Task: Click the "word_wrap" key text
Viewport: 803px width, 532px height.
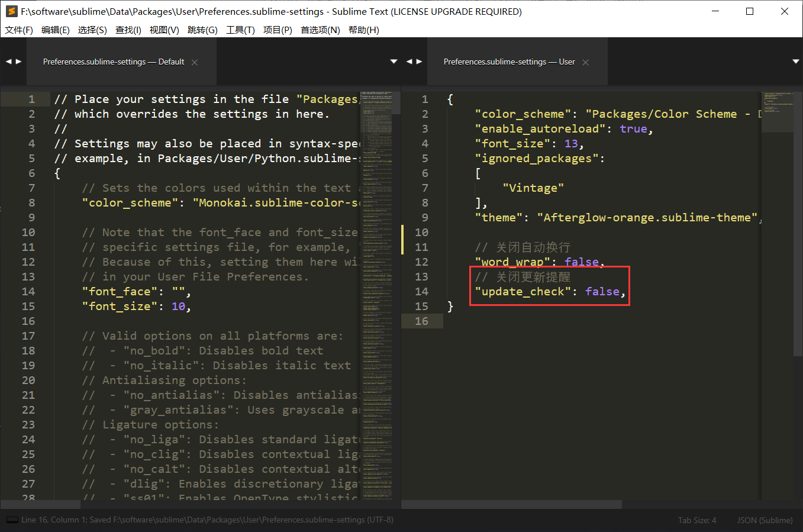Action: 512,262
